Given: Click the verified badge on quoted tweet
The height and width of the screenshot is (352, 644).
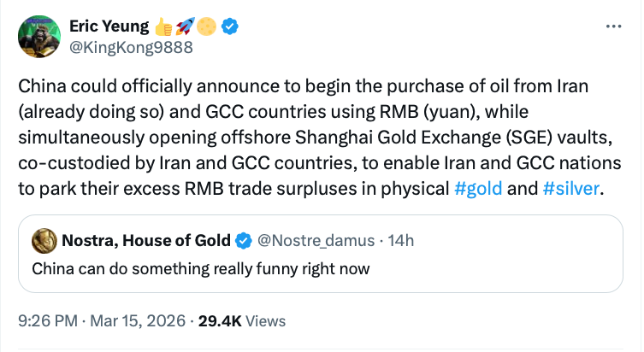Looking at the screenshot, I should pos(243,240).
